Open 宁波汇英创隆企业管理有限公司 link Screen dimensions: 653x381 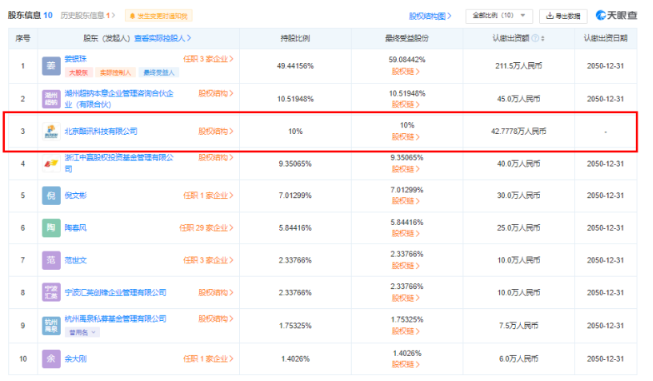[x=115, y=293]
